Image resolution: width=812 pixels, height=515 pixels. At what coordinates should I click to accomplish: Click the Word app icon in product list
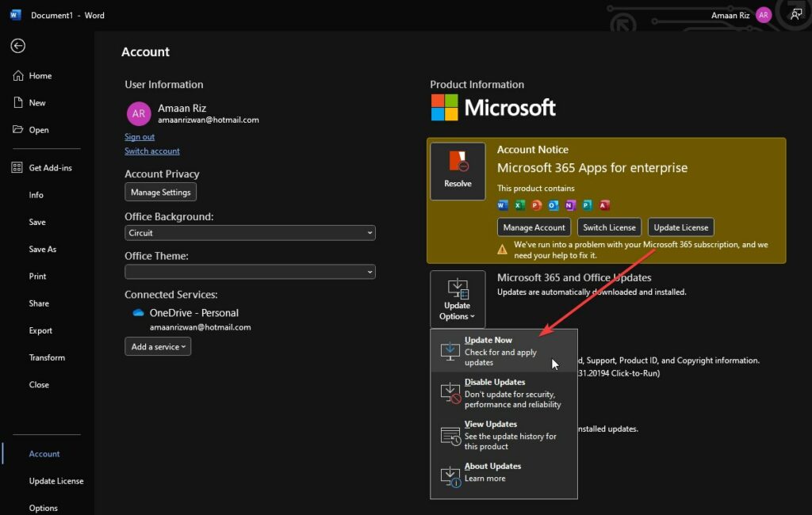click(502, 205)
